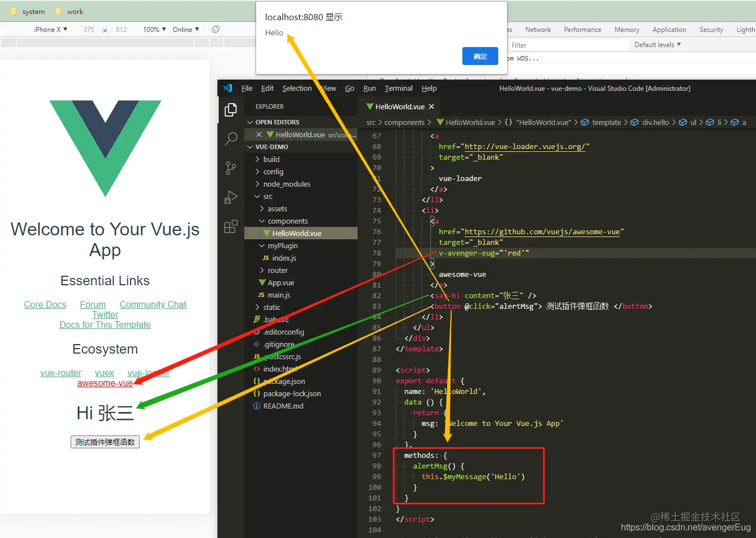Open the Source Control icon in the VS Code activity bar
Viewport: 756px width, 538px height.
(231, 168)
